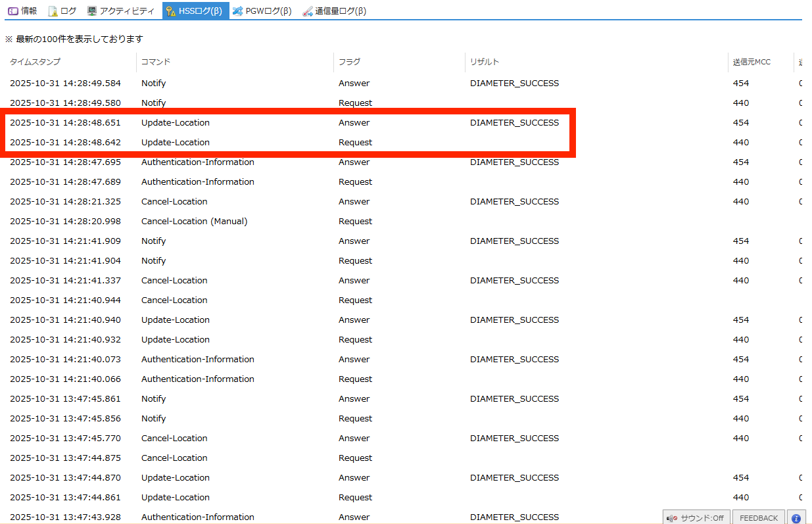Sort by the タイムスタンプ column header
The height and width of the screenshot is (524, 812).
pyautogui.click(x=35, y=62)
